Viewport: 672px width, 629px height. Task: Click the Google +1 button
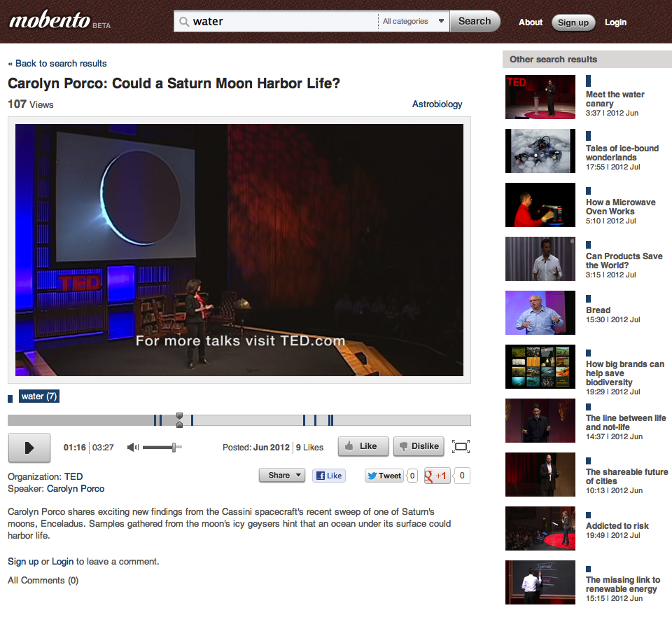[x=437, y=476]
